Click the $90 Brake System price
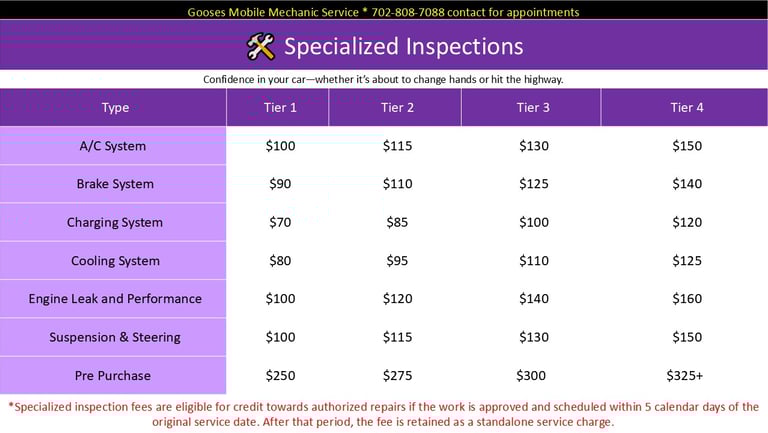Screen dimensions: 768x433 click(281, 184)
